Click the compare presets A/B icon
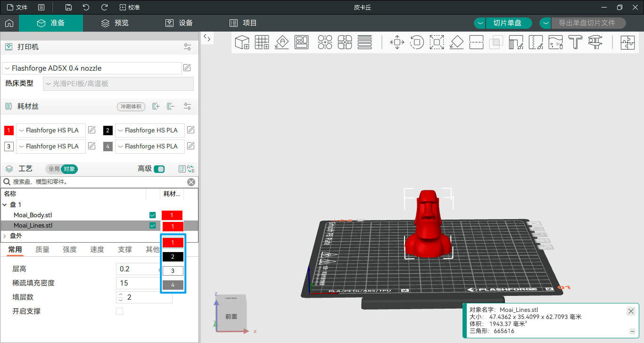The image size is (644, 343). coord(191,169)
